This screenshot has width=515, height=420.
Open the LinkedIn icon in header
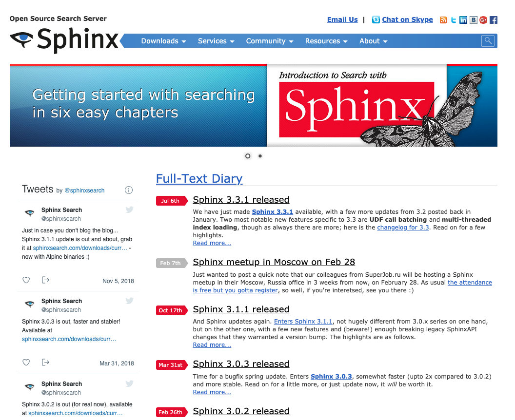[x=463, y=20]
